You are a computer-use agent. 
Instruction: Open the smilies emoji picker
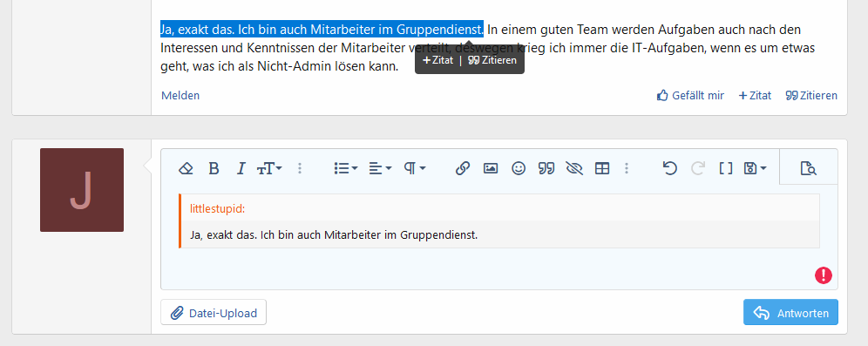tap(519, 168)
